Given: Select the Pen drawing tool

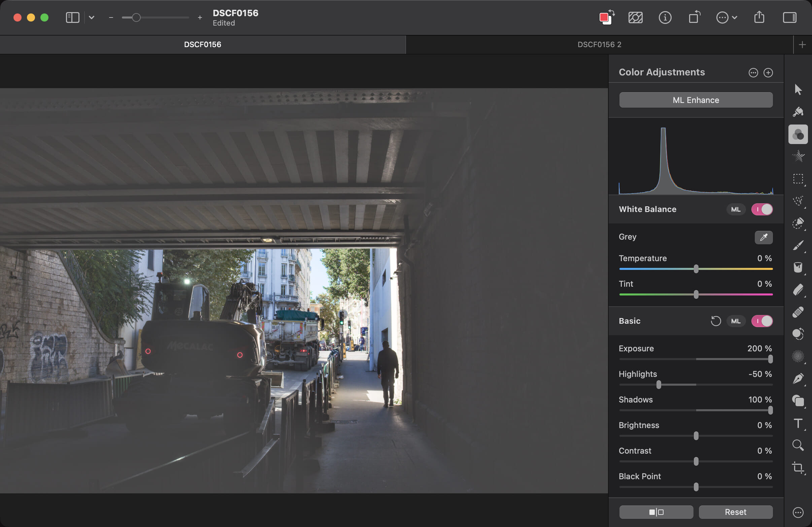Looking at the screenshot, I should (798, 379).
